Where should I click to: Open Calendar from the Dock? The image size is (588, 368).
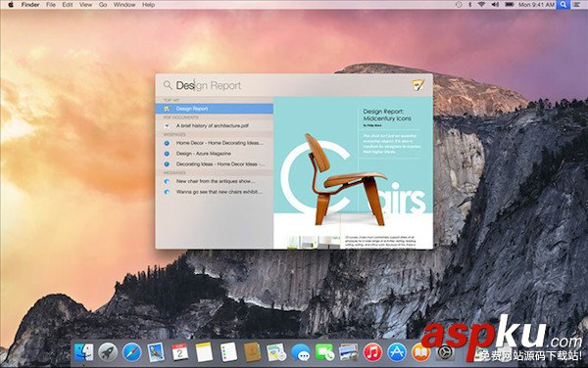179,352
